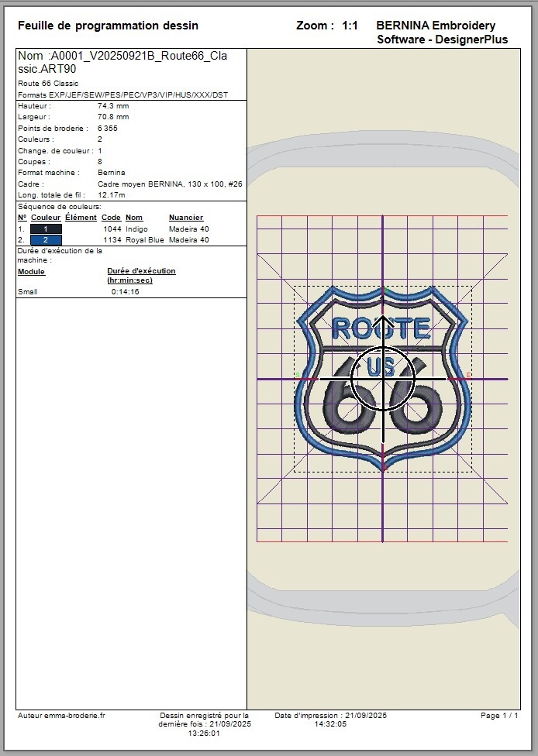Click the Indigo color swatch numbered 1
The height and width of the screenshot is (756, 538).
coord(46,229)
